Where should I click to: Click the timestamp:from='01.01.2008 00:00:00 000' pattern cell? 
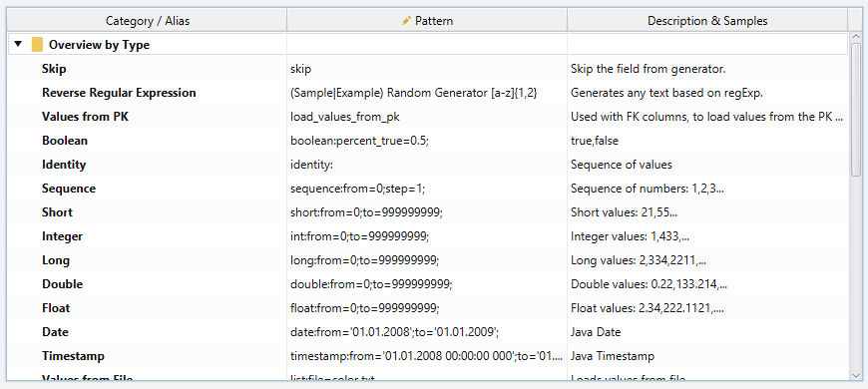(x=427, y=355)
